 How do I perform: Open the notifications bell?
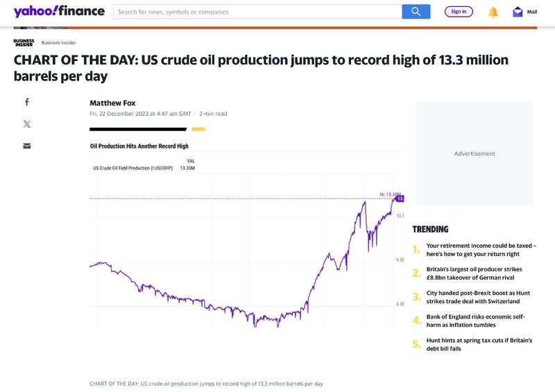click(493, 12)
